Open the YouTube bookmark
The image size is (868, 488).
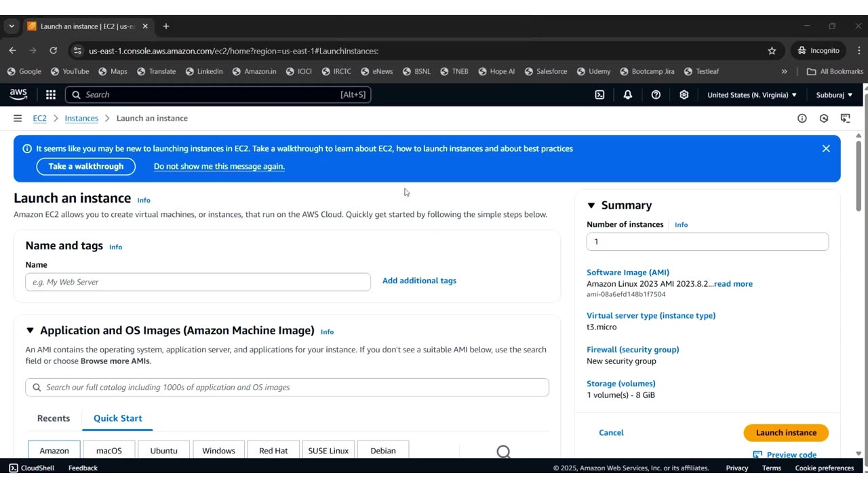pyautogui.click(x=70, y=71)
